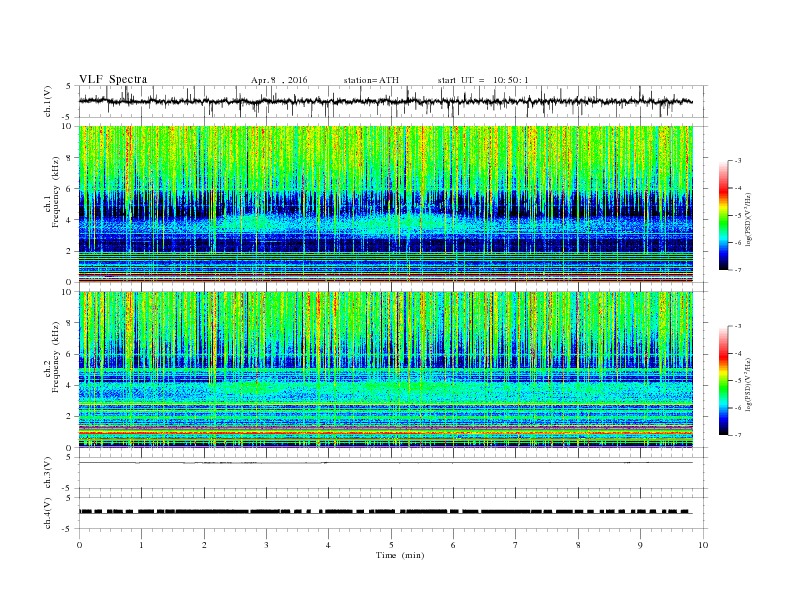
Task: Click the "8" kHz tick of the ch.2 spectrogram
Action: point(69,323)
